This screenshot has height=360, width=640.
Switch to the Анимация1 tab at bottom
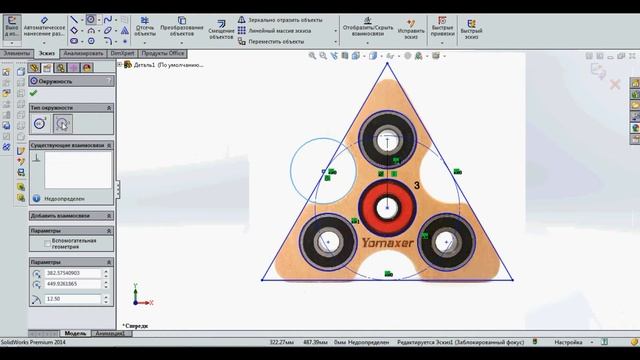110,333
